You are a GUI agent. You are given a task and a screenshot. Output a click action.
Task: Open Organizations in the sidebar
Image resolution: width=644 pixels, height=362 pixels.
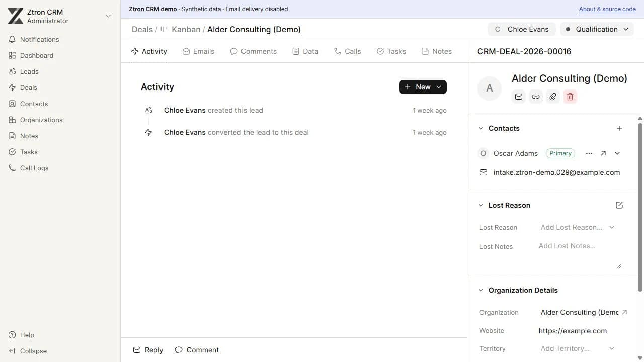click(x=60, y=120)
